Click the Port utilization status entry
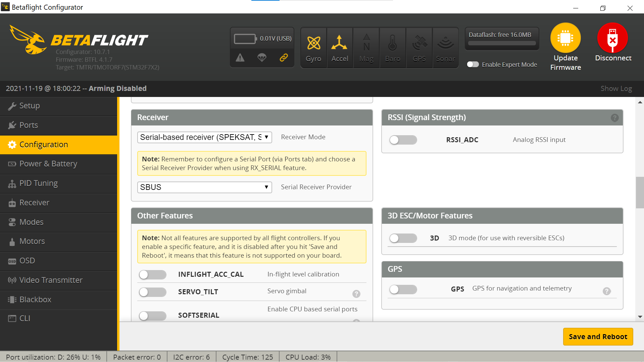The image size is (644, 362). pyautogui.click(x=53, y=357)
